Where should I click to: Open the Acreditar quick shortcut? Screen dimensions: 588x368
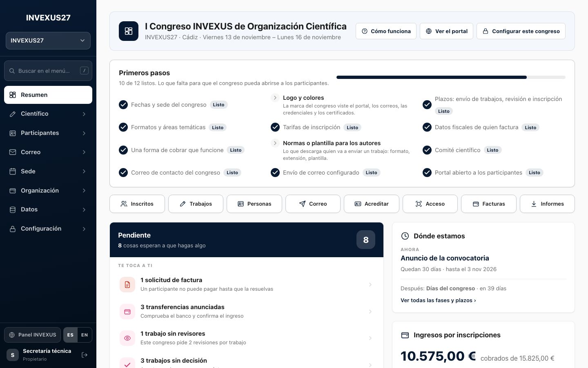click(372, 204)
